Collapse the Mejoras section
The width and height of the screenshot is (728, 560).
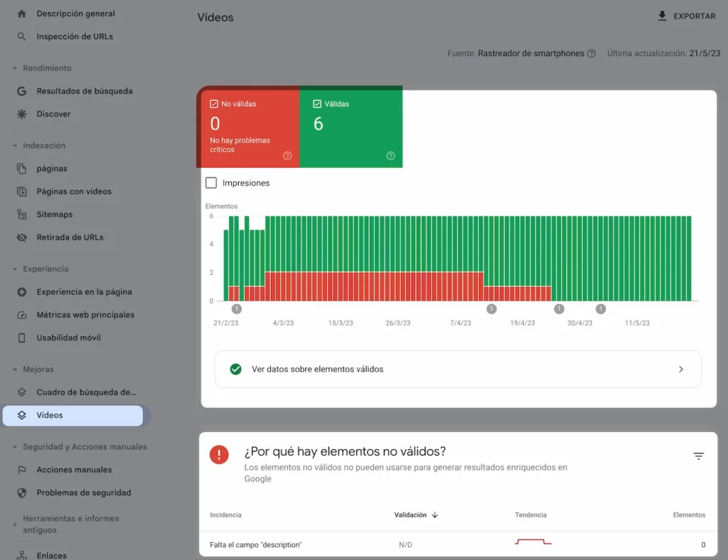(16, 369)
